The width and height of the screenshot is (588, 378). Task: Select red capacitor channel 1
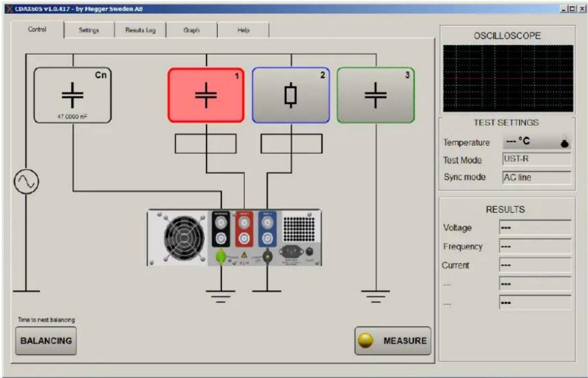[206, 95]
